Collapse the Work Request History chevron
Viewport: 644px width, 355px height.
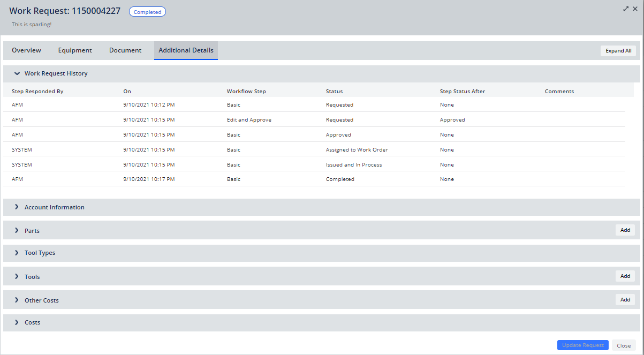[17, 73]
